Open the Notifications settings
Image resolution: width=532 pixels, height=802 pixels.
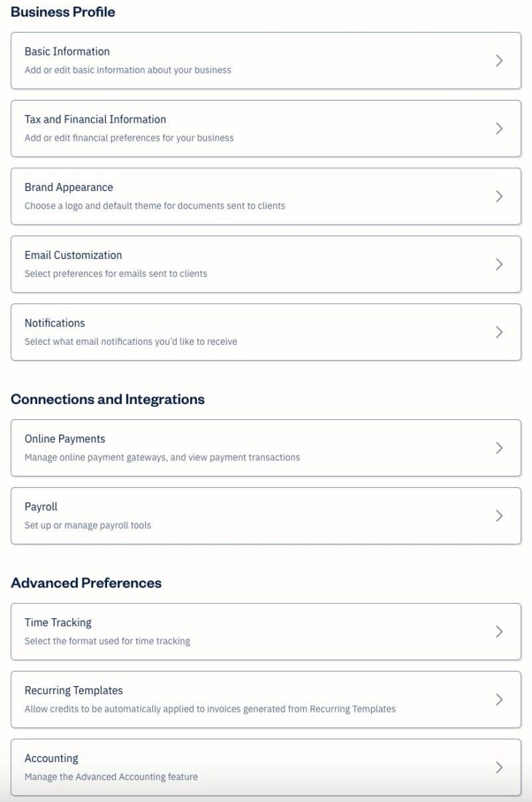coord(266,332)
